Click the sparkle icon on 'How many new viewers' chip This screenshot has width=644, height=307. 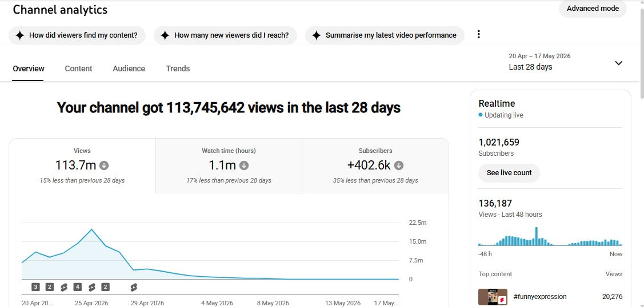pos(165,35)
